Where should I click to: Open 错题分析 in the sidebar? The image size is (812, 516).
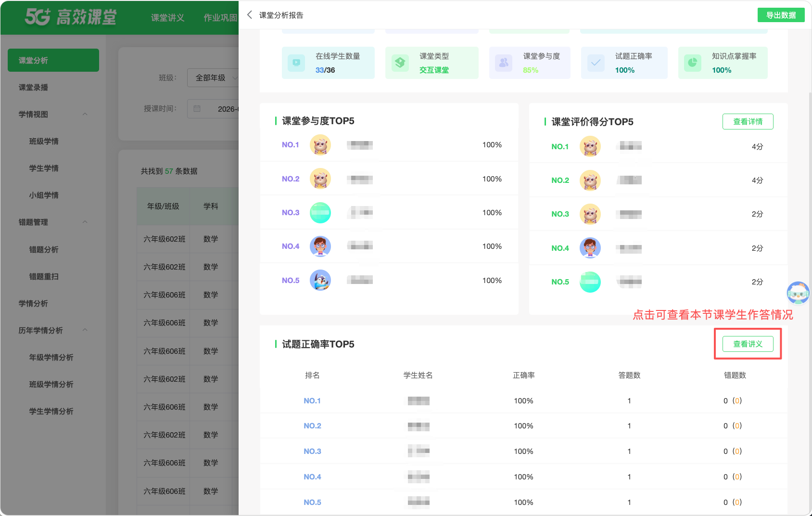pos(44,249)
